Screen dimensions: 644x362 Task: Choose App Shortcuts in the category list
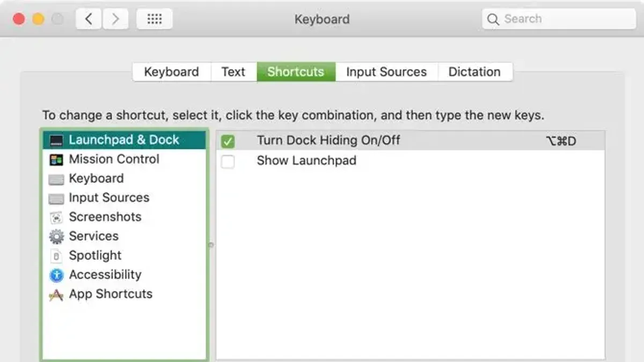(x=124, y=294)
